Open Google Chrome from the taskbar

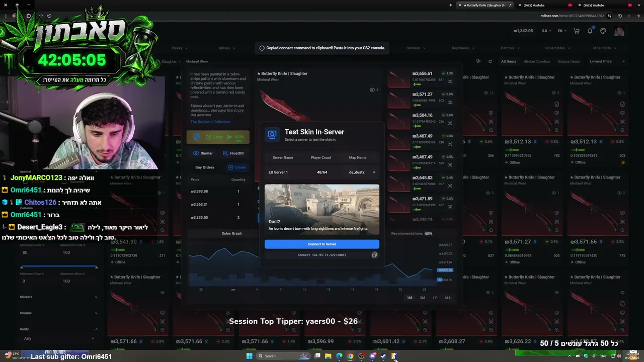pyautogui.click(x=350, y=356)
